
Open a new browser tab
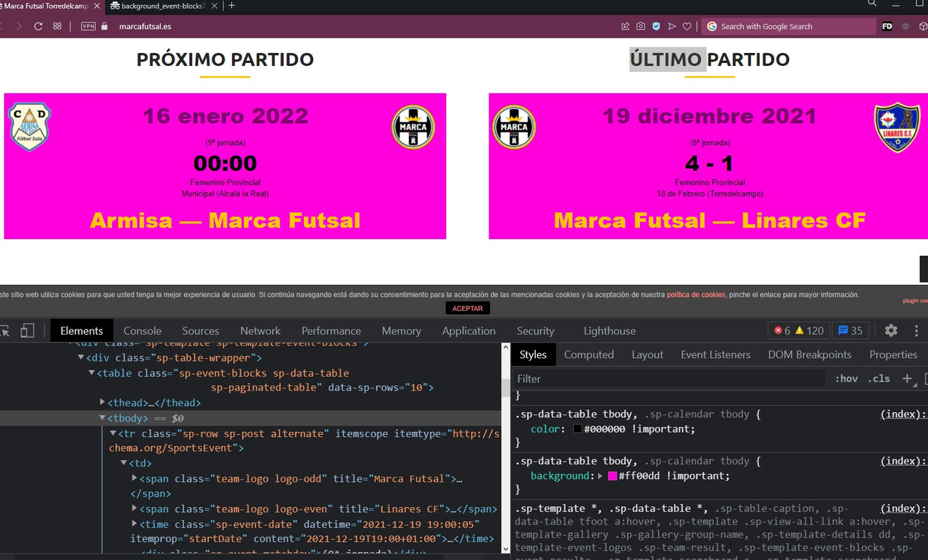(x=232, y=6)
